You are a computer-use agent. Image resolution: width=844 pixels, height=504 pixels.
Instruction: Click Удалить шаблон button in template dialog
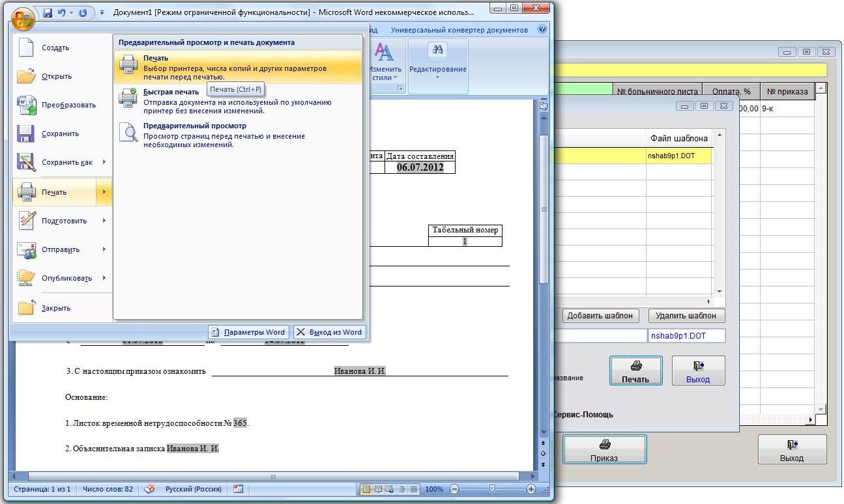click(686, 316)
